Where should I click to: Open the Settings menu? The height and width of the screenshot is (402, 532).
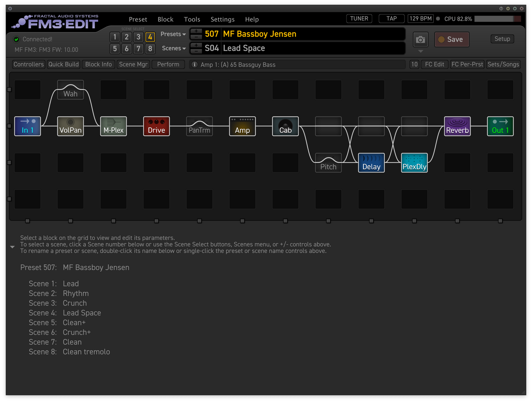coord(222,19)
